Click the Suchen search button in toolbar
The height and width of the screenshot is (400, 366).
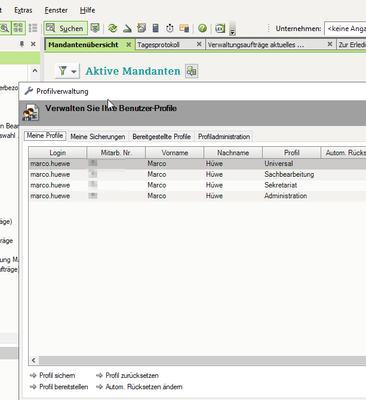click(x=65, y=28)
